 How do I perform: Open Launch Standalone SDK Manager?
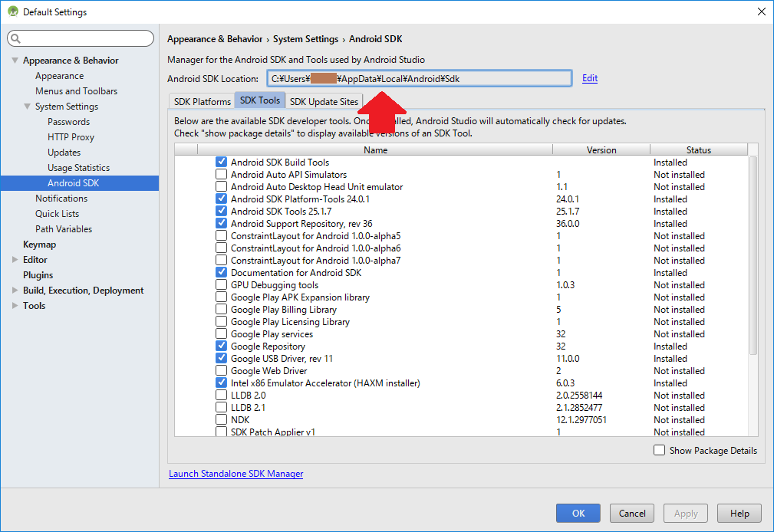[235, 474]
